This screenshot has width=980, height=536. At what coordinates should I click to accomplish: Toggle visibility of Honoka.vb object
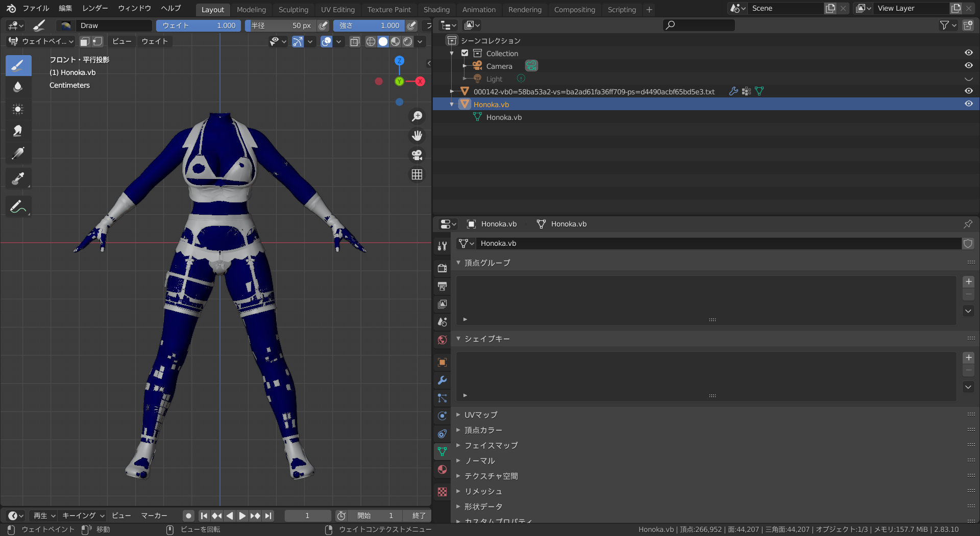coord(968,104)
